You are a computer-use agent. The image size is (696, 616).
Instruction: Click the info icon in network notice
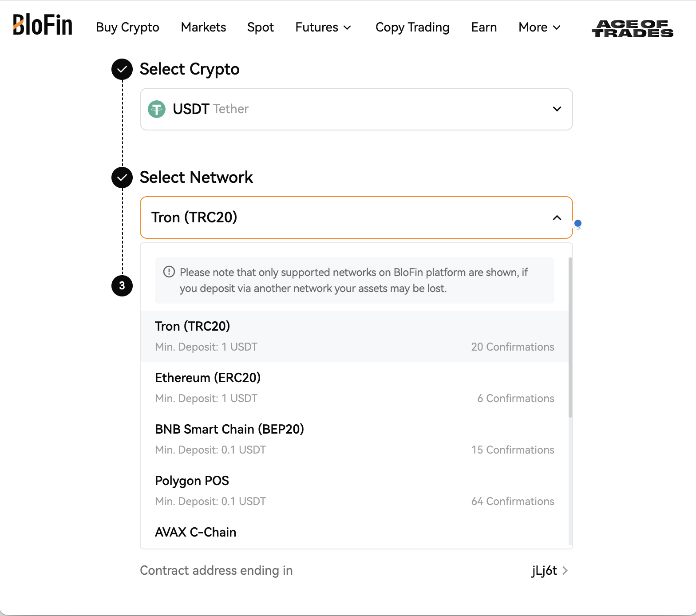tap(169, 272)
